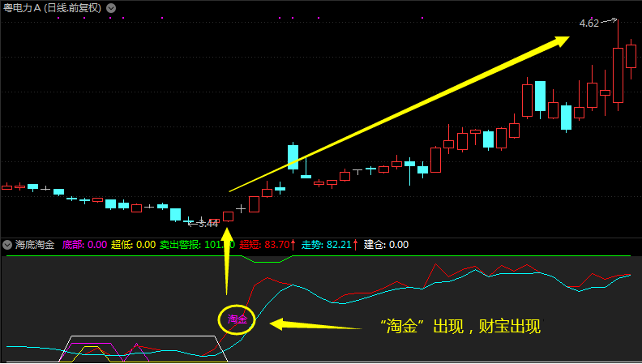The height and width of the screenshot is (364, 642).
Task: Collapse the 海底淘金 indicator panel arrow
Action: (7, 245)
